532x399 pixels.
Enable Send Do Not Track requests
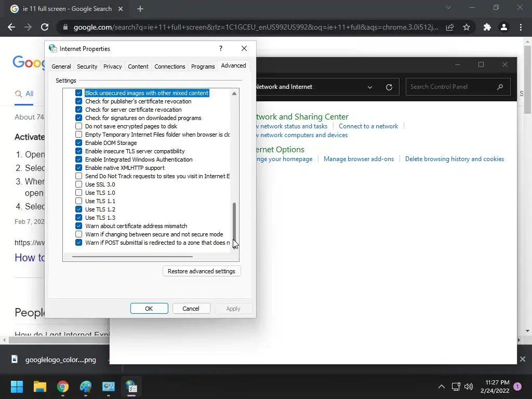pos(79,176)
